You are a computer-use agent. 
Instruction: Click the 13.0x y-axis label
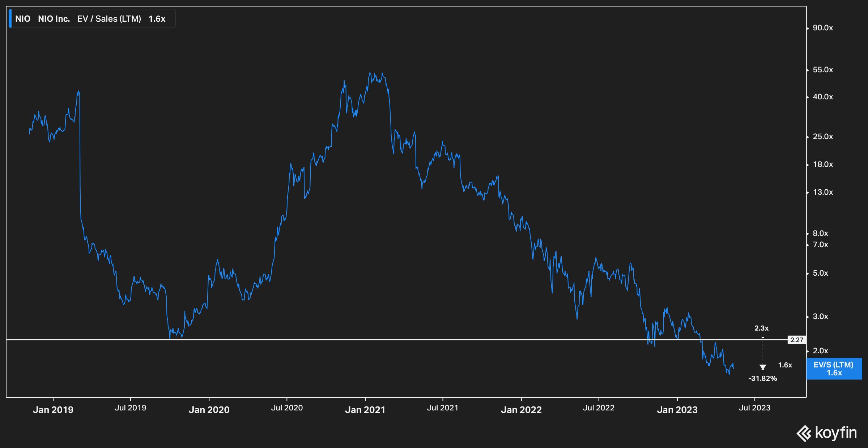(x=823, y=192)
